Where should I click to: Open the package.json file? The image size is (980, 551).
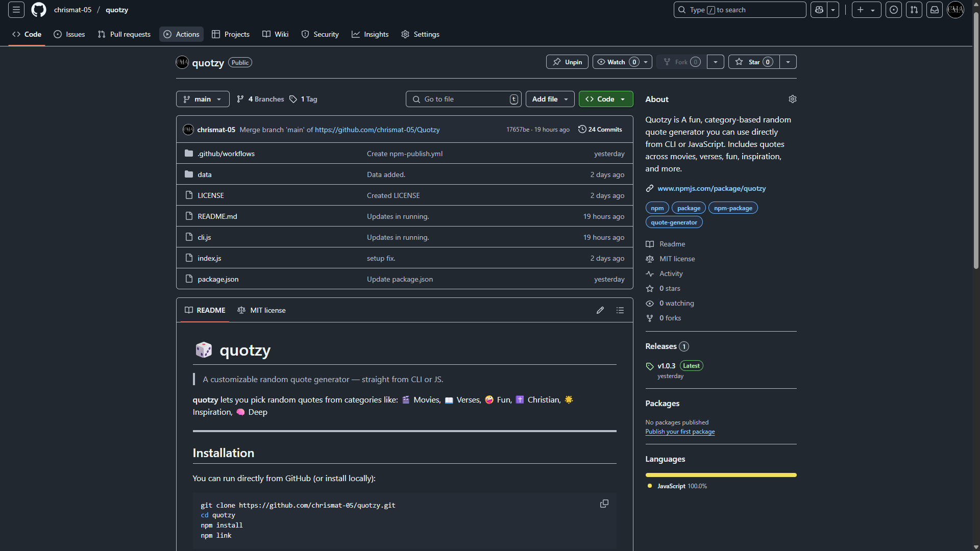pyautogui.click(x=218, y=279)
